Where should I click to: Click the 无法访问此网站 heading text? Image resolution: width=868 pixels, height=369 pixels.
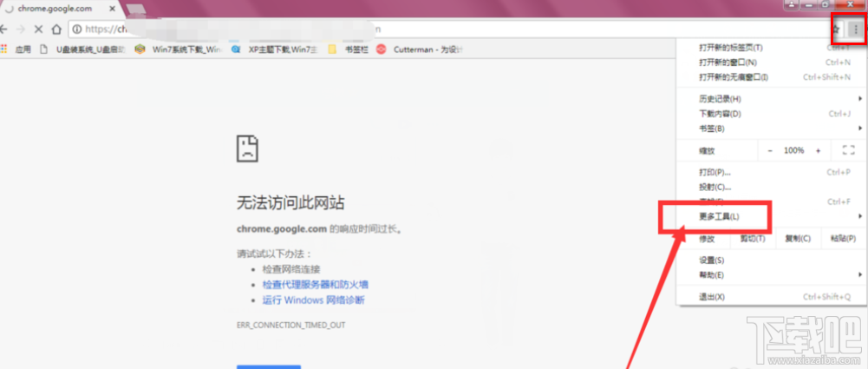click(x=290, y=203)
